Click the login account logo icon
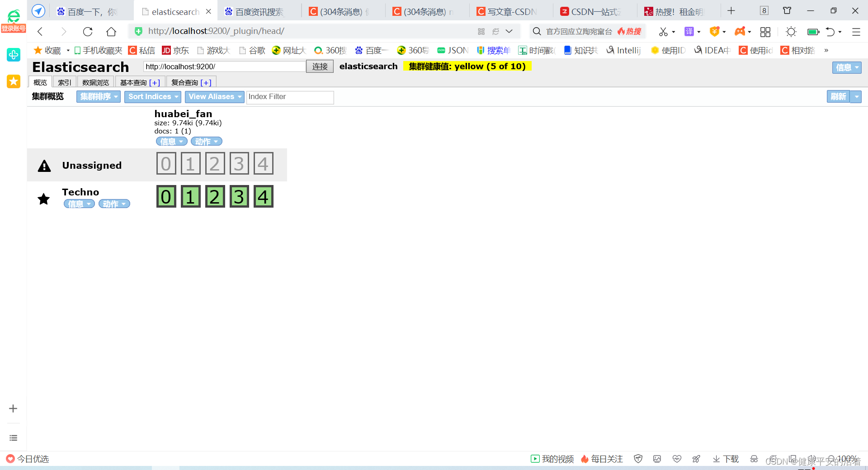Viewport: 868px width, 470px height. pos(14,20)
